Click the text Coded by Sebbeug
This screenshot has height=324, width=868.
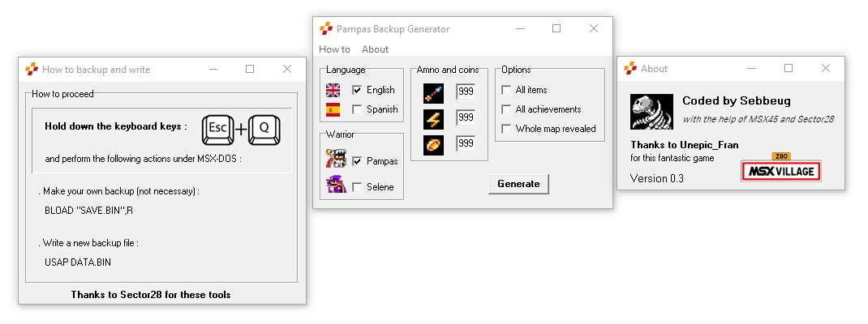click(x=737, y=100)
